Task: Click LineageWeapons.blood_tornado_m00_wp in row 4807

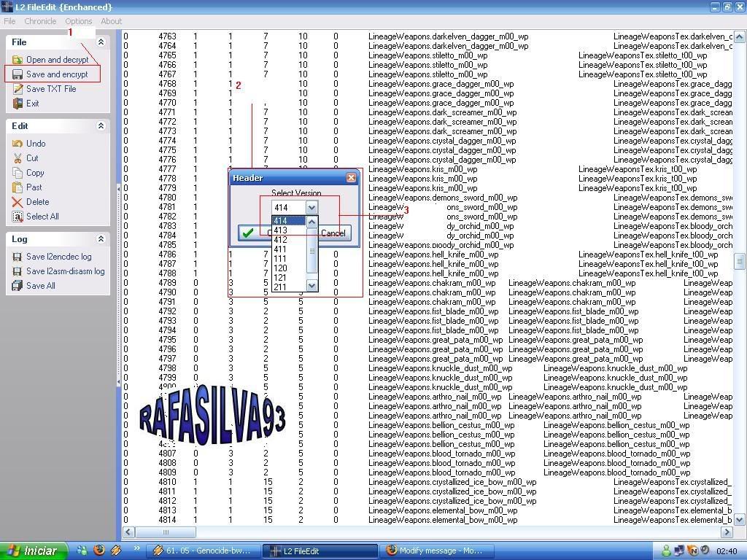Action: 441,454
